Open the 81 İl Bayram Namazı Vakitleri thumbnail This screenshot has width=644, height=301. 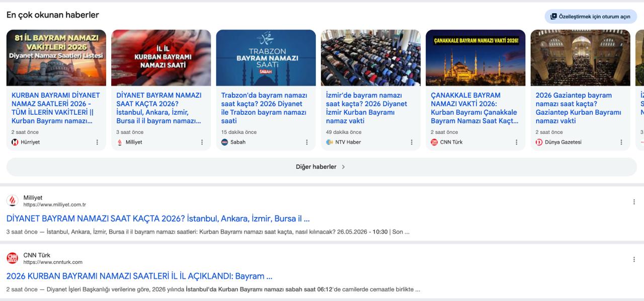coord(56,58)
